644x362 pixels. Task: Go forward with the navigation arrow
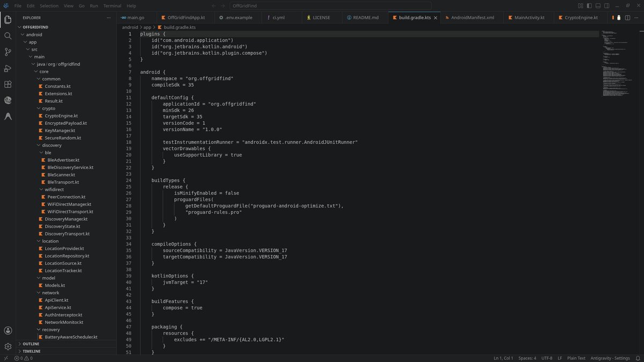tap(223, 5)
